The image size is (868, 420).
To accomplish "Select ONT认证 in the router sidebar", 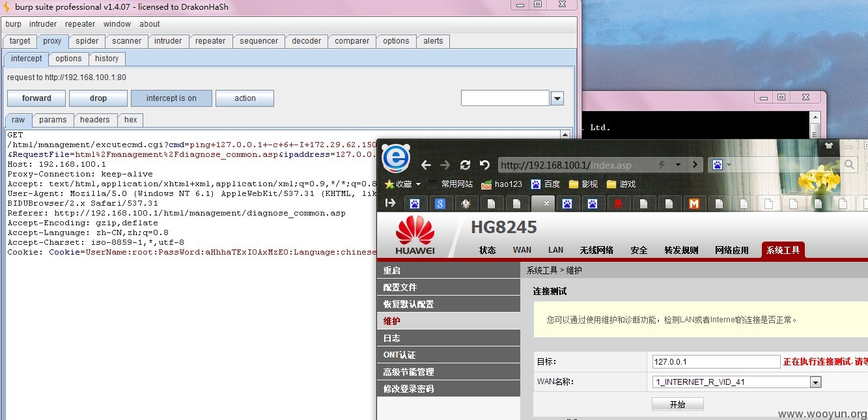I will [x=449, y=355].
